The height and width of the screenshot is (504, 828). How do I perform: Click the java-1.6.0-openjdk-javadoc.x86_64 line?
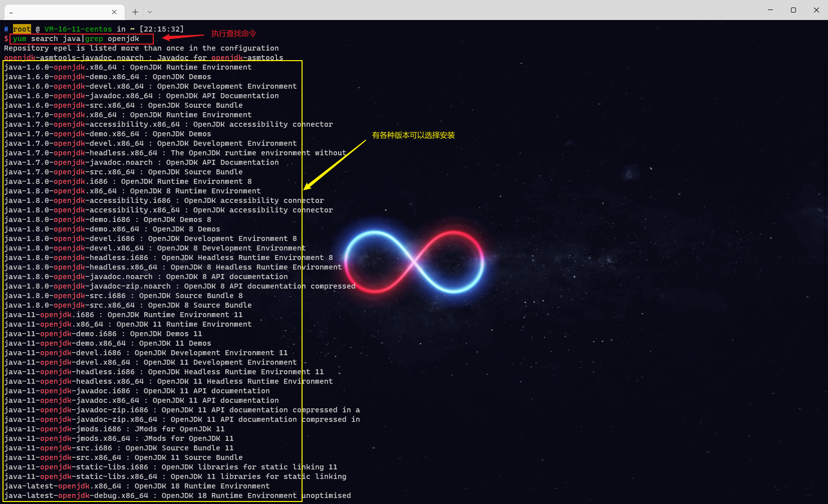coord(141,96)
